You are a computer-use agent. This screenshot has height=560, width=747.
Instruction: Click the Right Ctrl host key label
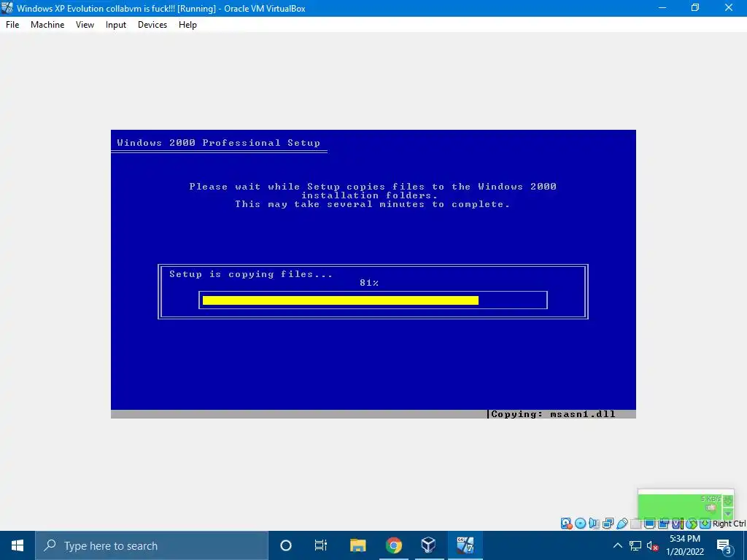click(729, 524)
